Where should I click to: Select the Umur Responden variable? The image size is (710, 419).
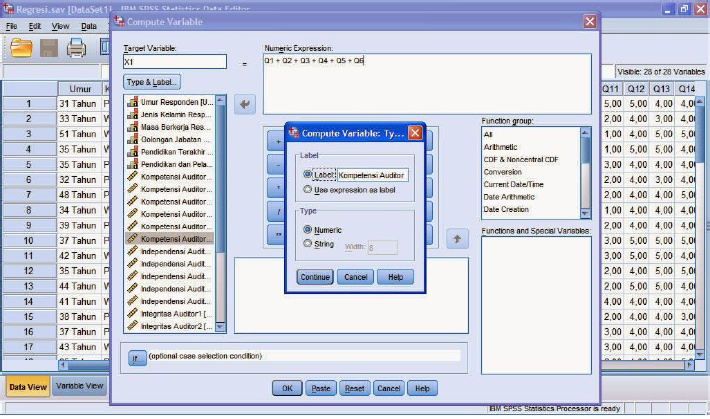tap(175, 103)
